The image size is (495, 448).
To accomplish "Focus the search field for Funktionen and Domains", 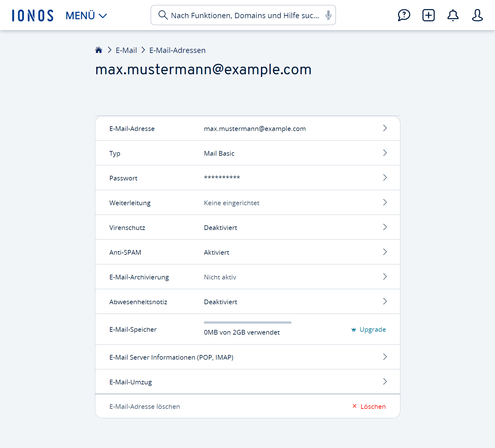I will coord(243,15).
